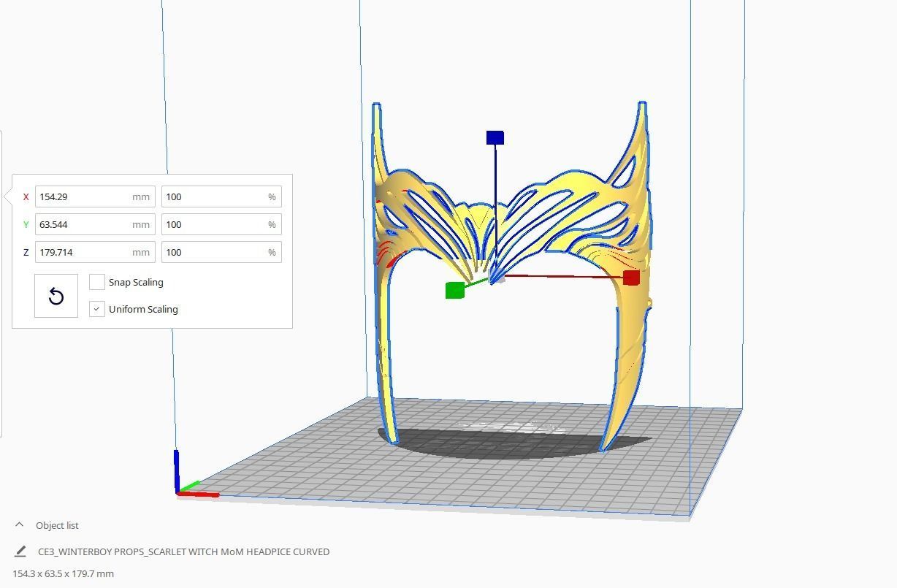The width and height of the screenshot is (897, 588).
Task: Click the Z scale percent field
Action: [x=221, y=252]
